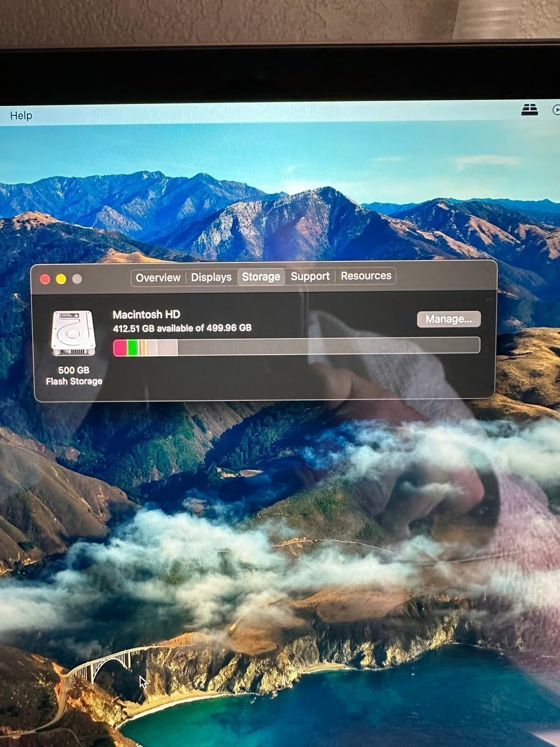Image resolution: width=560 pixels, height=747 pixels.
Task: Open the Help menu in the menu bar
Action: pos(21,115)
